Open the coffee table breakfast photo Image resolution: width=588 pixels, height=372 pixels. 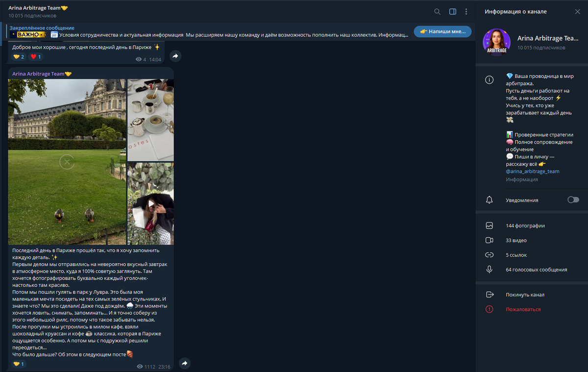150,120
